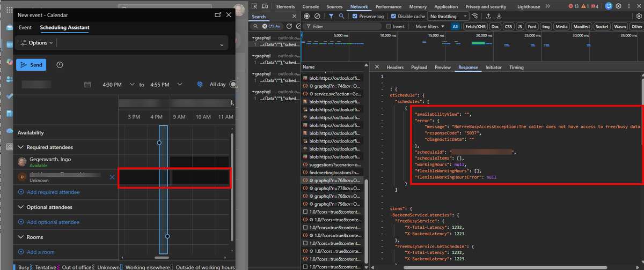Open the Payload tab of the request

pyautogui.click(x=419, y=67)
